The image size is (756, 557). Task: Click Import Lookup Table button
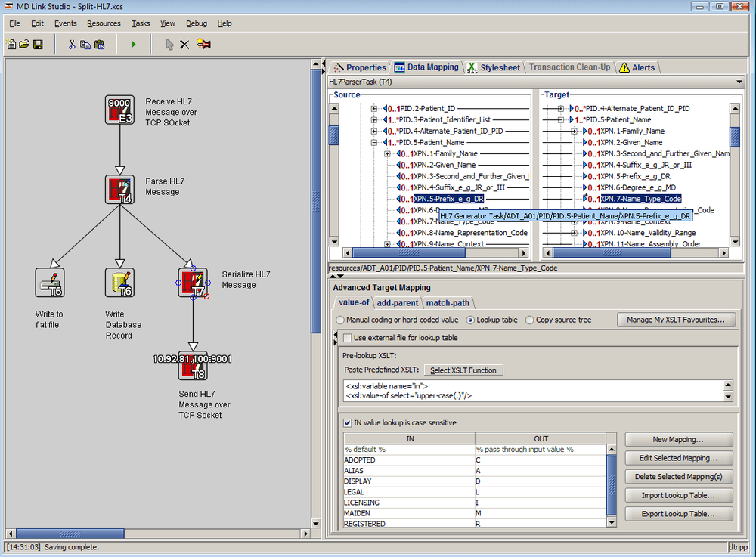(679, 495)
